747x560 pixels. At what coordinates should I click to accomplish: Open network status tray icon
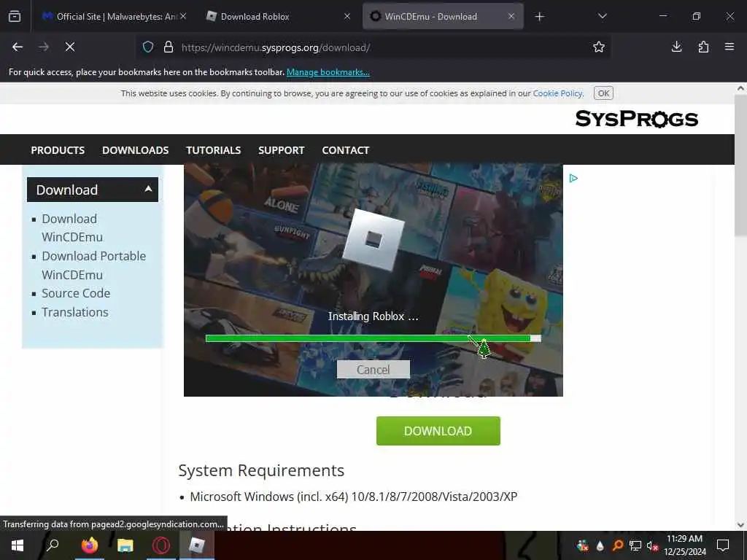point(635,545)
